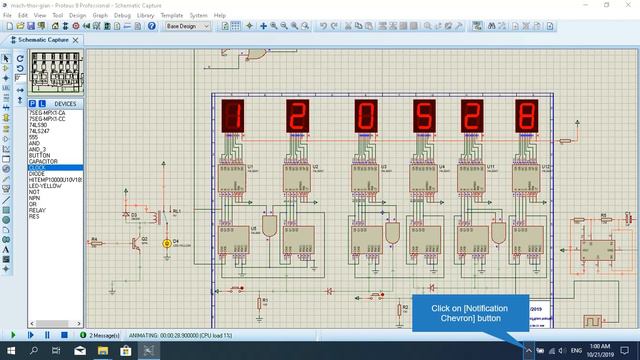Click the Wire Autorouter toolbar icon
The image size is (640, 360).
477,26
